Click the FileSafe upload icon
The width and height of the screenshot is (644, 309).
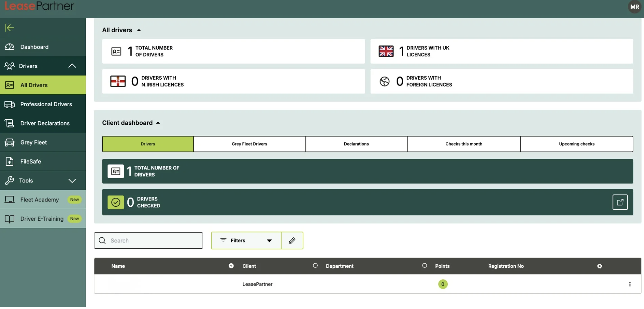10,161
